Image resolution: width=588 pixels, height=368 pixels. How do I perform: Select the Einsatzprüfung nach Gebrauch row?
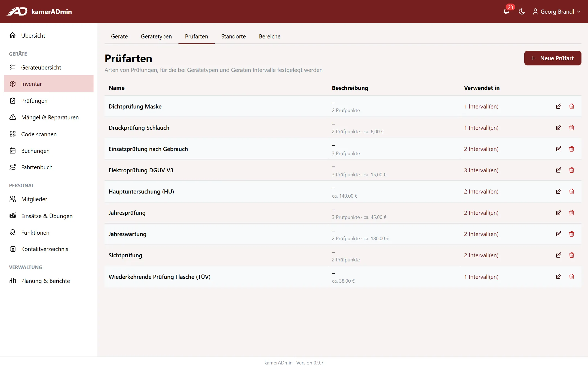343,149
